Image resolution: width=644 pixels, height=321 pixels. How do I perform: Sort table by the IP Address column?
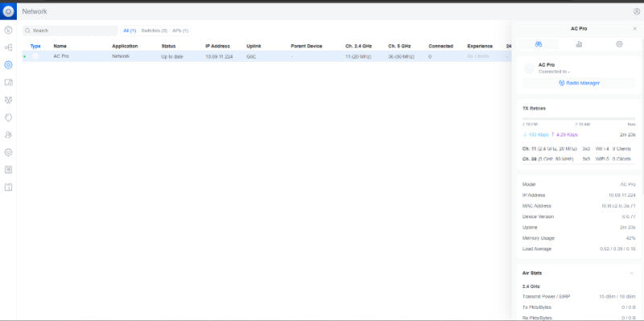tap(217, 47)
